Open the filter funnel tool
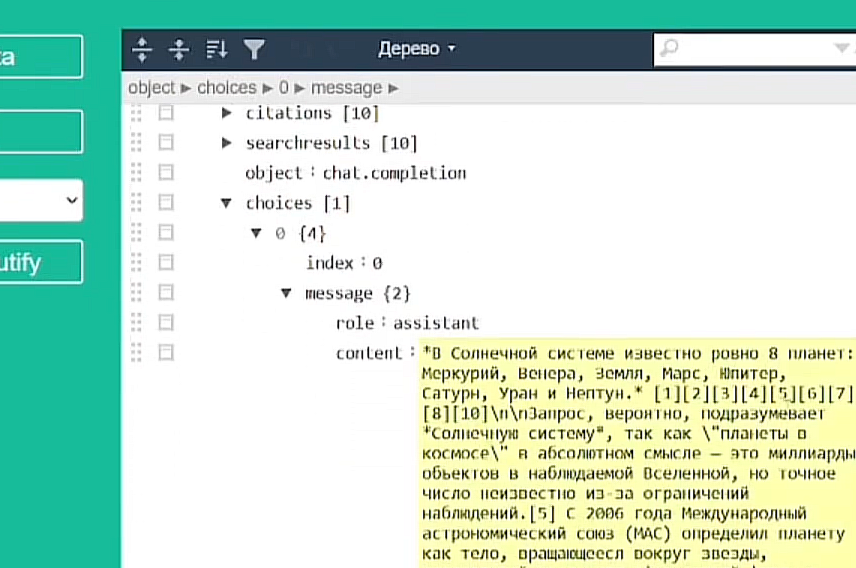 [x=254, y=48]
